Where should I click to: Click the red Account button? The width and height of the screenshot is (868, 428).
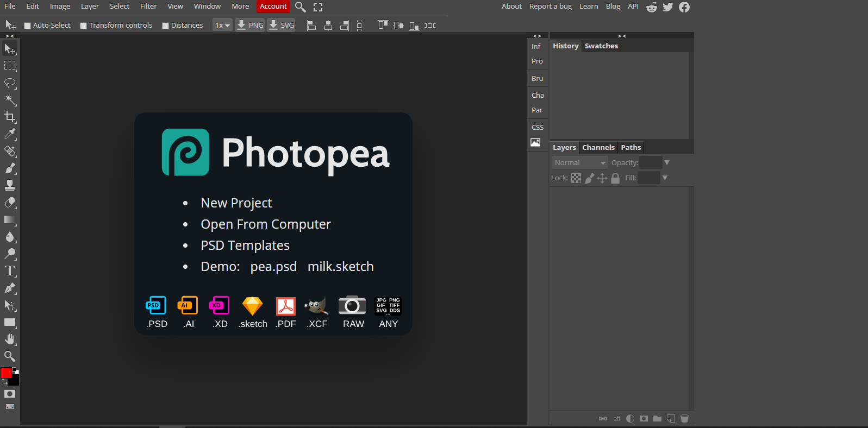[x=273, y=7]
